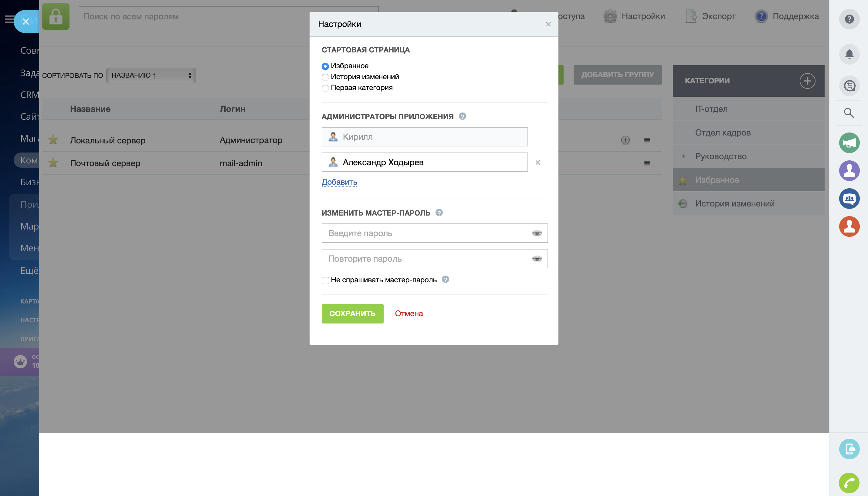
Task: Enable 'Не спрашивать мастер-пароль' checkbox
Action: 325,280
